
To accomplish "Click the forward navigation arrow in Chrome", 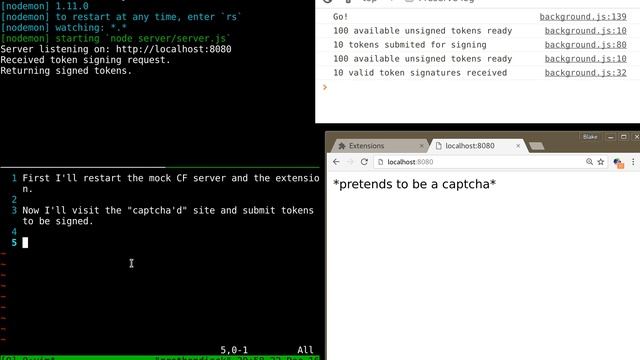I will coord(350,162).
